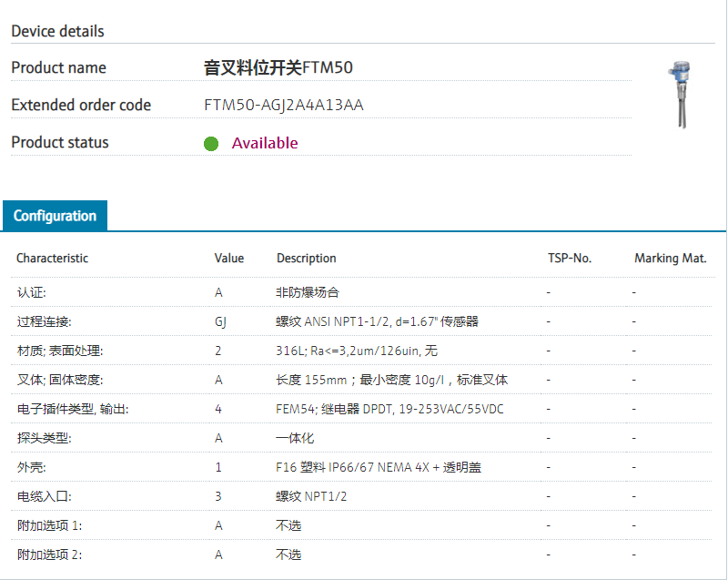Click the Marking Mat. column header

pos(671,258)
